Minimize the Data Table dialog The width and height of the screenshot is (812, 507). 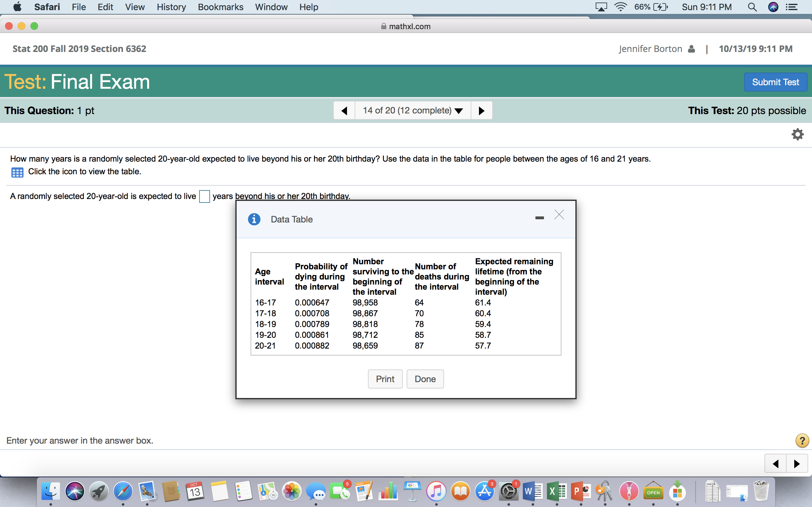(539, 218)
